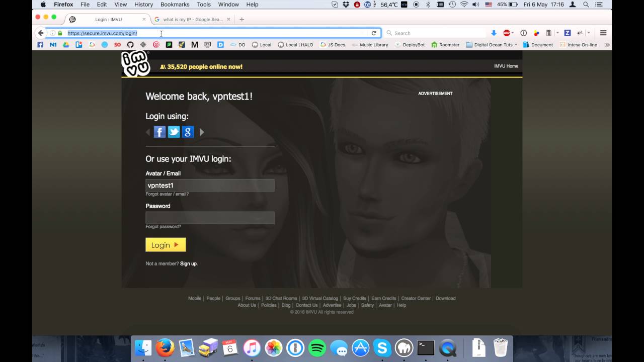Open the Safety footer link

pos(367,305)
